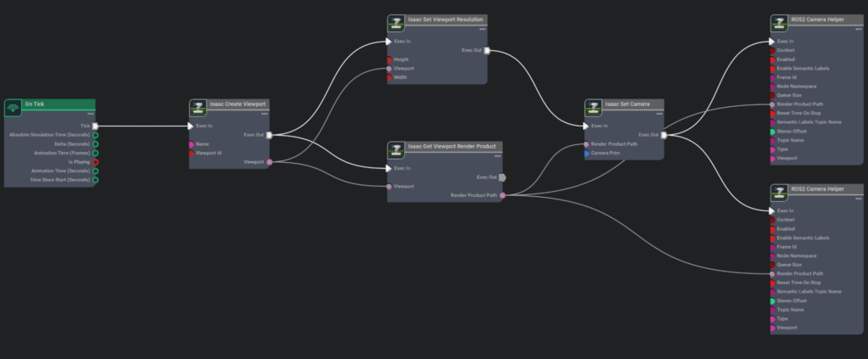Click the upper ROS2 Camera Helper node icon
This screenshot has height=359, width=868.
[778, 22]
